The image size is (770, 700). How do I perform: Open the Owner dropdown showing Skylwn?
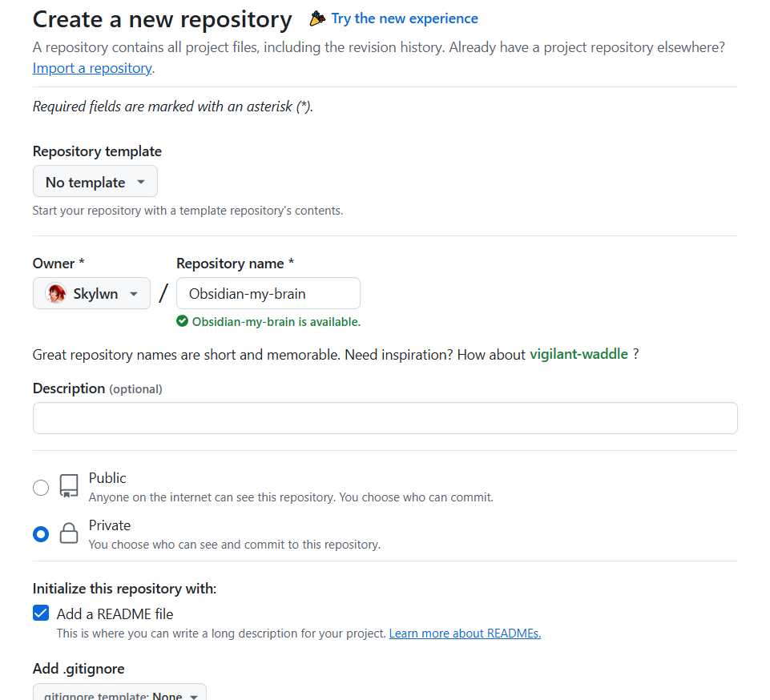[x=92, y=294]
